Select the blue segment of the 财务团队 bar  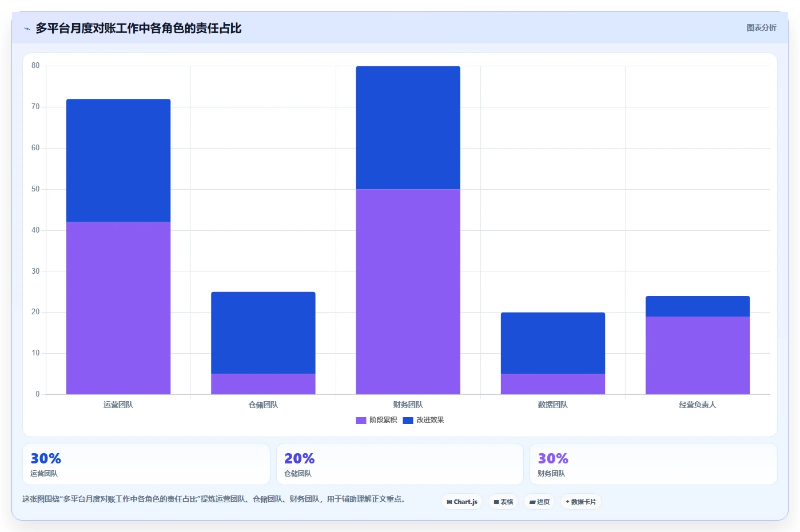pyautogui.click(x=408, y=127)
